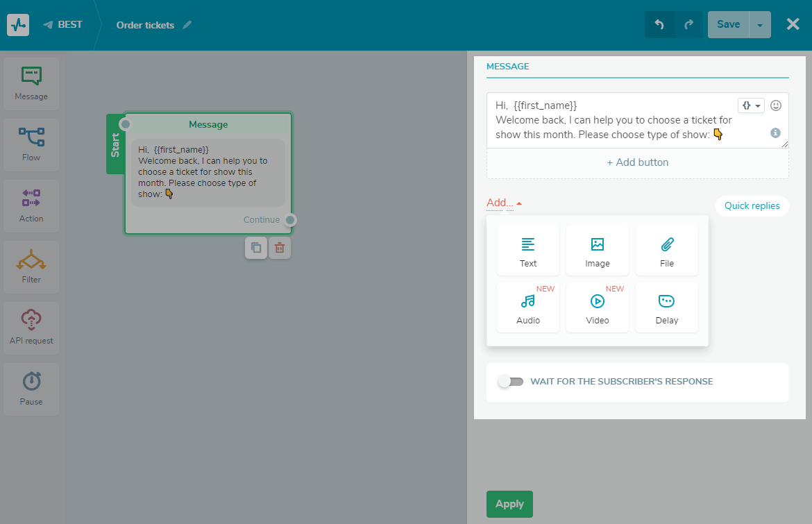
Task: Expand the Save button dropdown arrow
Action: coord(760,25)
